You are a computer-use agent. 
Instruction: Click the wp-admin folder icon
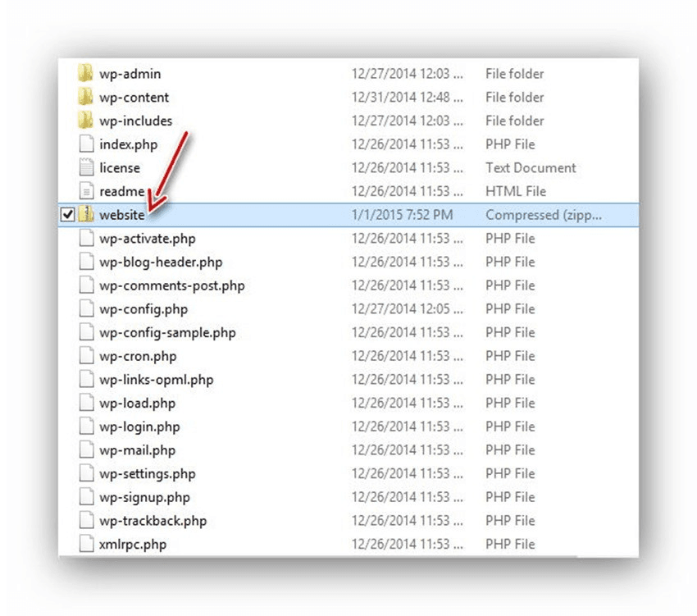(85, 73)
